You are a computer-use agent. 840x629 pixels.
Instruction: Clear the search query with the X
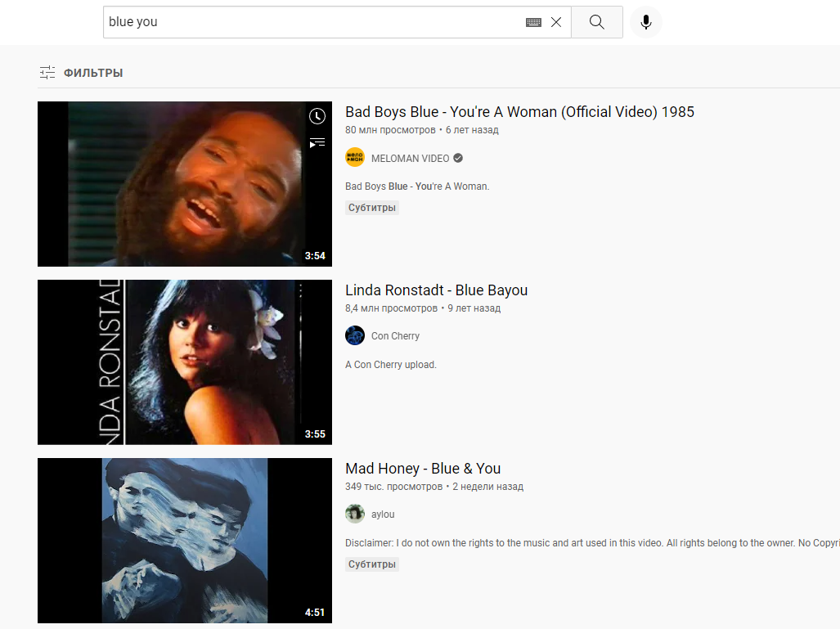click(556, 22)
